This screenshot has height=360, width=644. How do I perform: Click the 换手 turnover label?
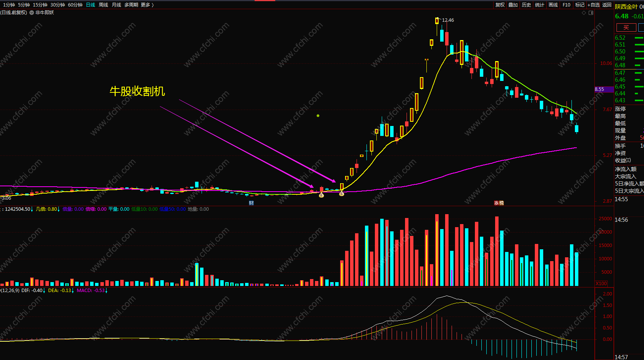[620, 146]
